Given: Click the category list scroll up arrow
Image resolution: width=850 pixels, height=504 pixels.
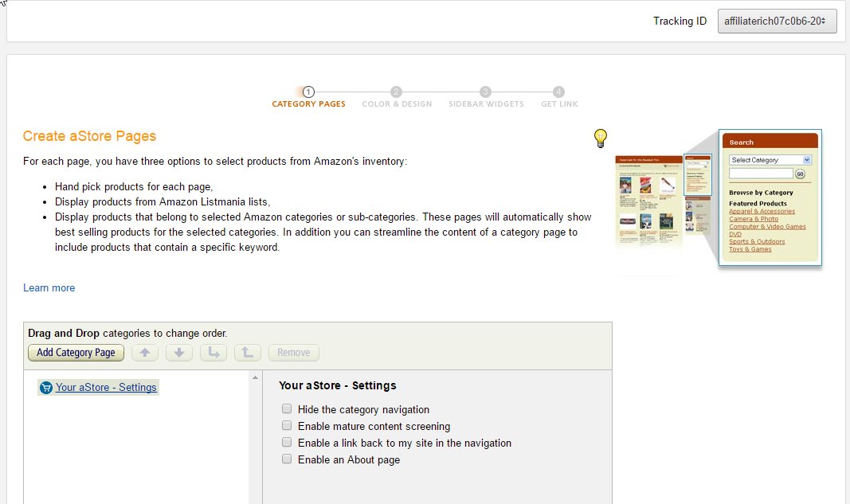Looking at the screenshot, I should (256, 377).
